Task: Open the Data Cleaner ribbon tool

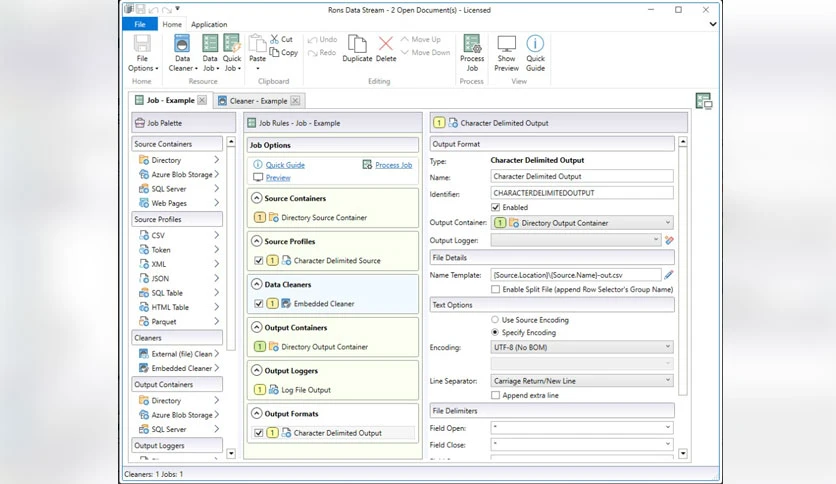Action: tap(182, 53)
